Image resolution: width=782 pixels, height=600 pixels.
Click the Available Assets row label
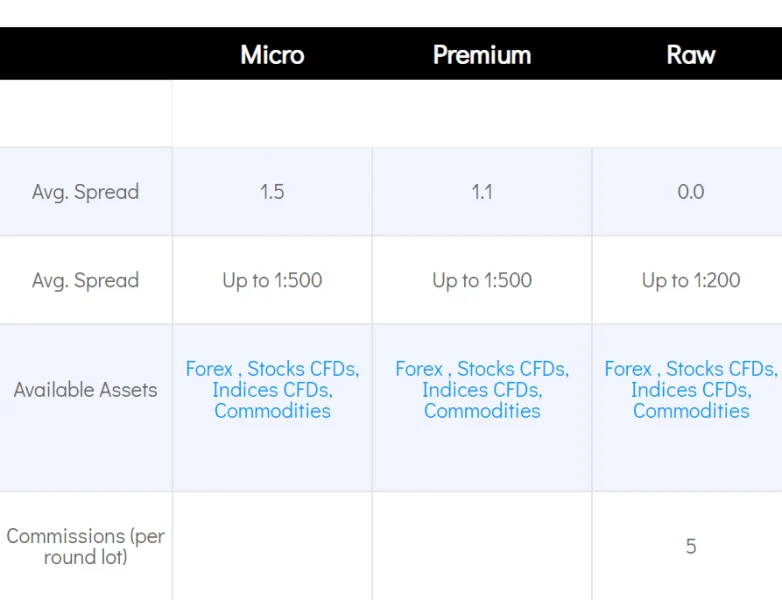pos(85,390)
